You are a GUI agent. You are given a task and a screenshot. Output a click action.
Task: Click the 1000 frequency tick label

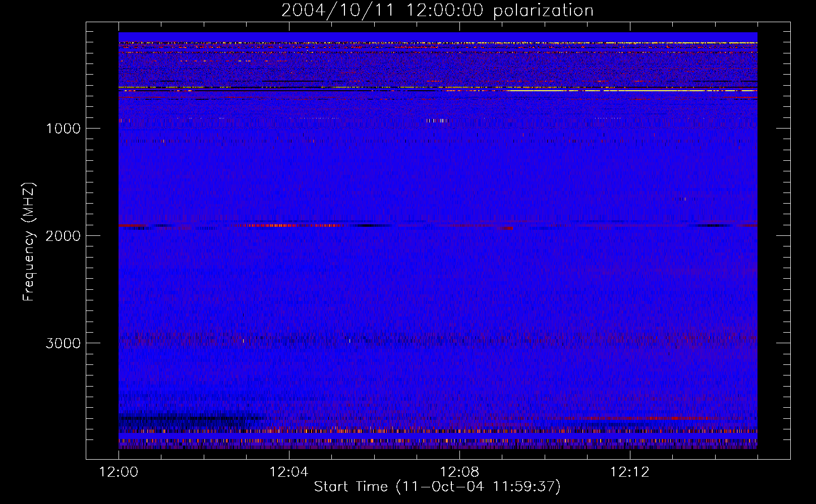(x=63, y=129)
